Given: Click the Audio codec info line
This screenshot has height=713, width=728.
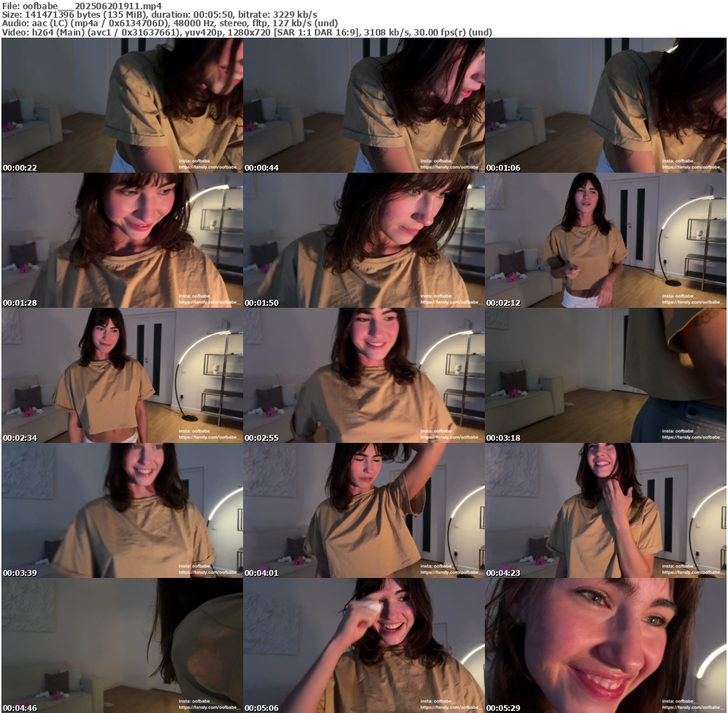Looking at the screenshot, I should pyautogui.click(x=170, y=23).
